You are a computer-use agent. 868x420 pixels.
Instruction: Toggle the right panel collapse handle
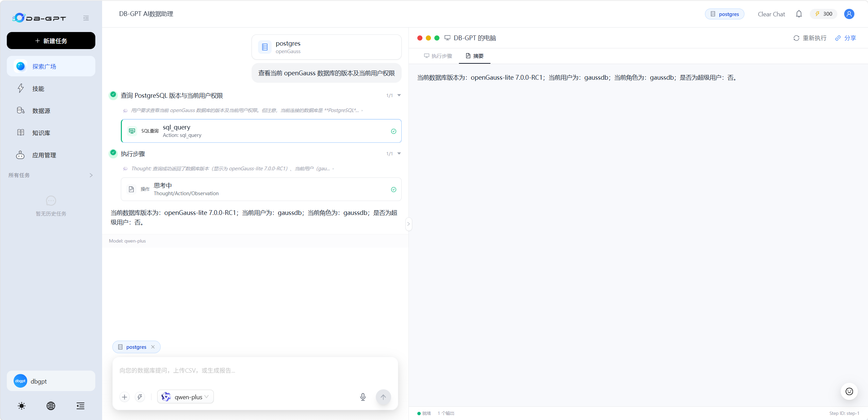pos(408,224)
